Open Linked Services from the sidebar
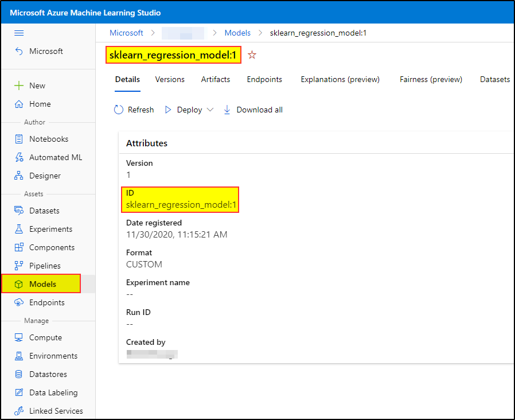Image resolution: width=515 pixels, height=420 pixels. (x=56, y=411)
